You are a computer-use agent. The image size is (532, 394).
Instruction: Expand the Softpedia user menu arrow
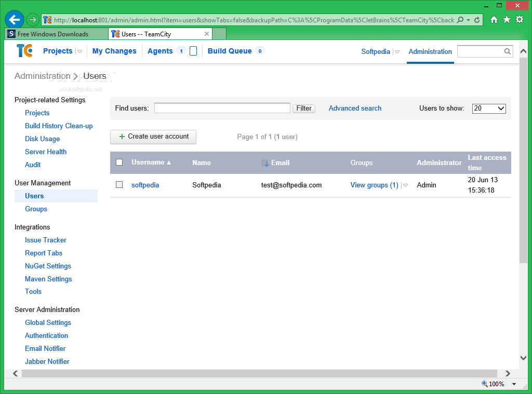397,52
